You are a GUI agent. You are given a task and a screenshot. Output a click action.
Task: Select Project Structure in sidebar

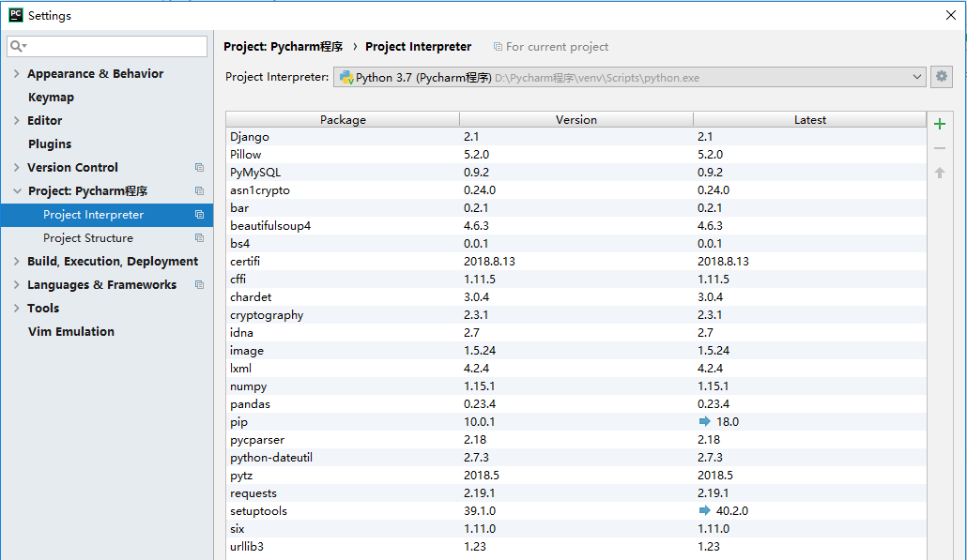88,238
